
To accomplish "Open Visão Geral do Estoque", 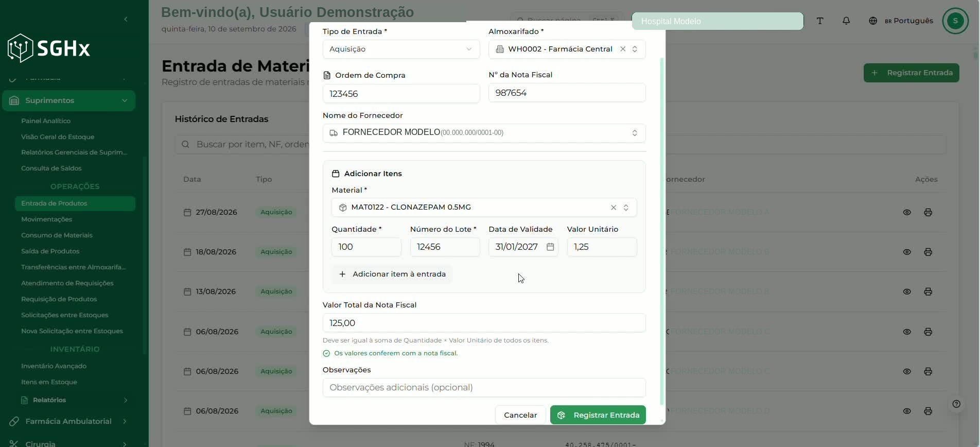I will pos(58,137).
